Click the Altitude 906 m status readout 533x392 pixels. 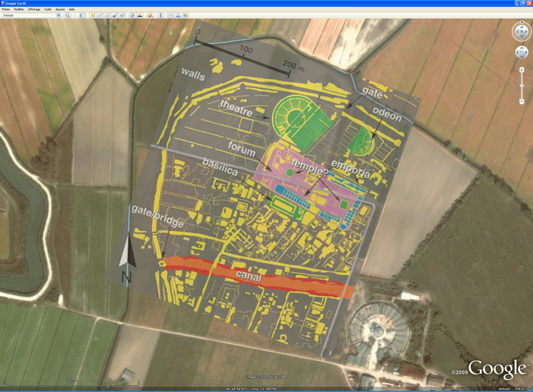pyautogui.click(x=512, y=389)
